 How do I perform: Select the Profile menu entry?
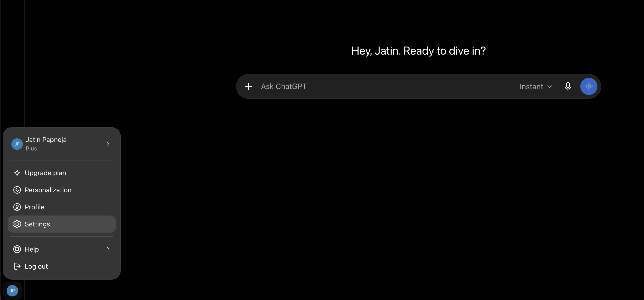click(62, 207)
